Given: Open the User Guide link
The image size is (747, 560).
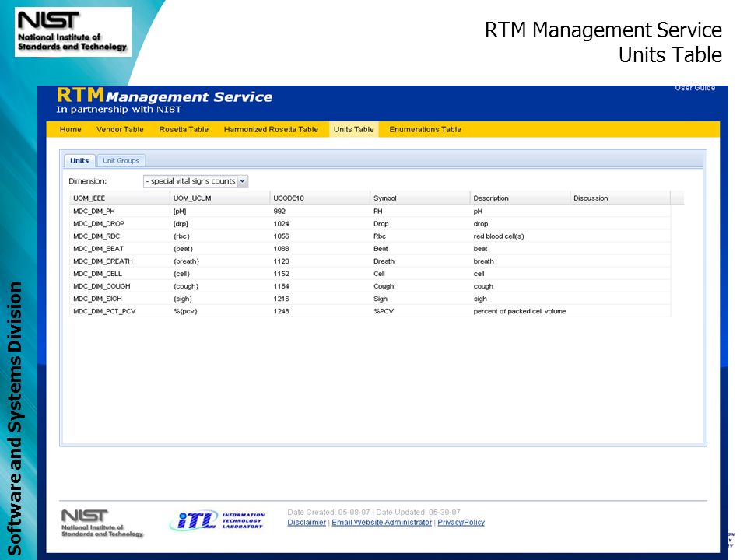Looking at the screenshot, I should (695, 88).
